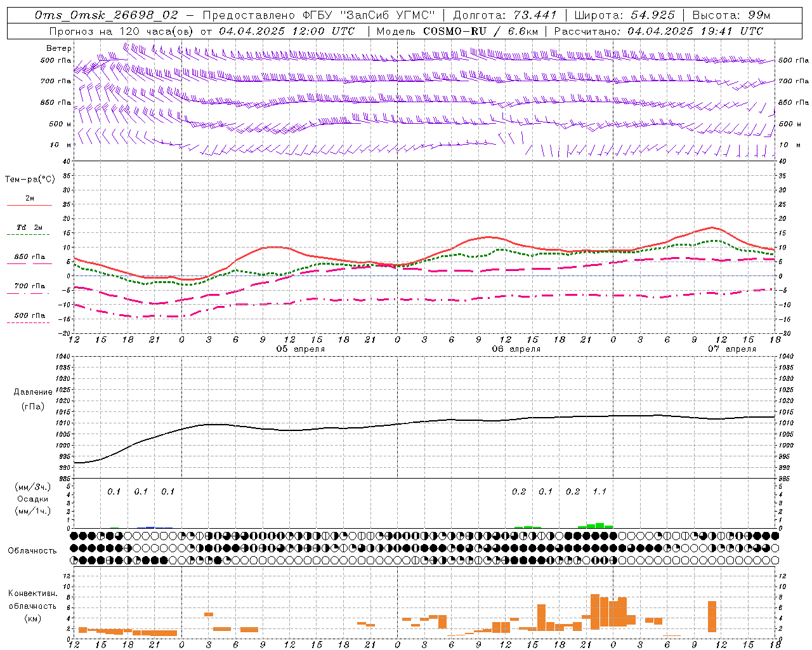Click the Долгота: 73.441 header value
The image size is (812, 650).
(505, 15)
